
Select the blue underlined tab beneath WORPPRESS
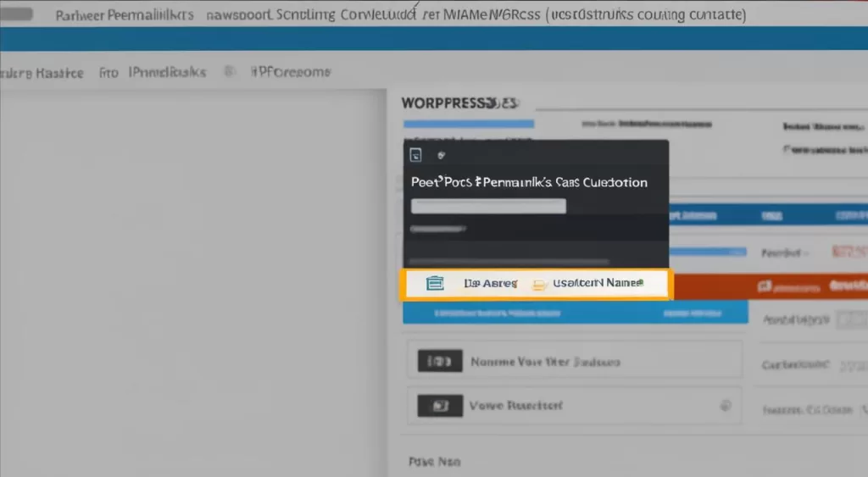(x=468, y=124)
